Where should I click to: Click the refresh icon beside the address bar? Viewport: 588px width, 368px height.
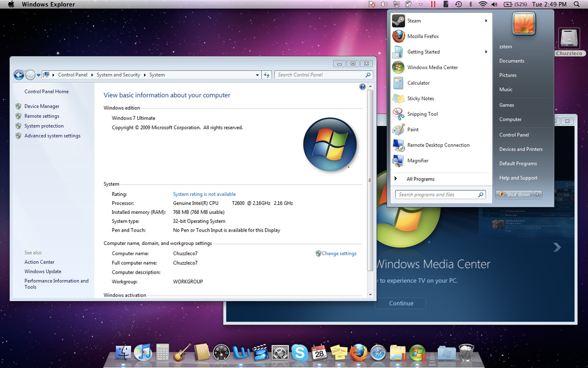pos(267,75)
